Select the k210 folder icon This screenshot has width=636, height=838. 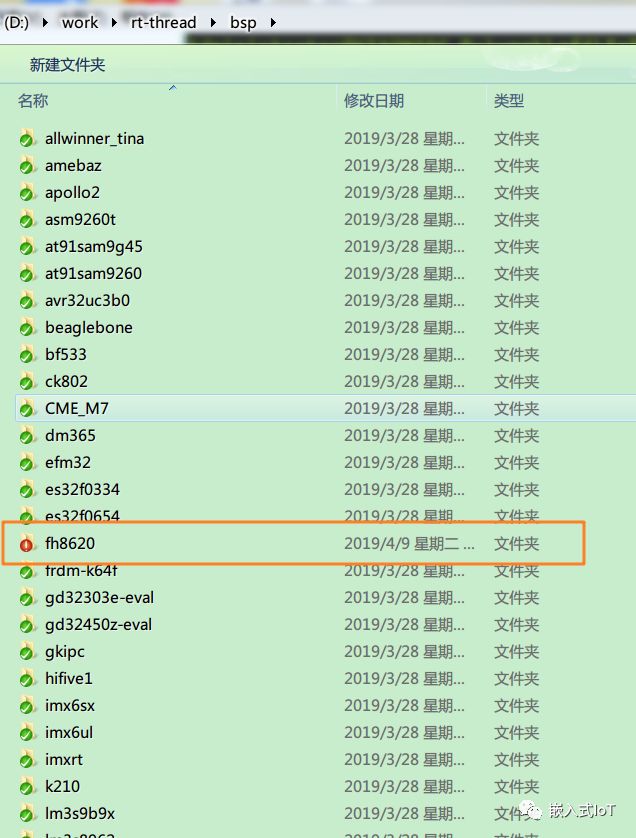[x=27, y=787]
